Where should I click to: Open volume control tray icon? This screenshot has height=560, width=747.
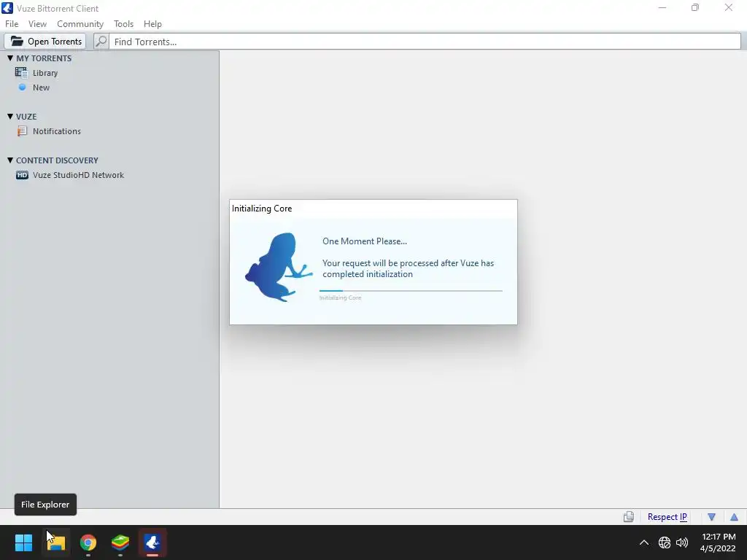point(682,542)
